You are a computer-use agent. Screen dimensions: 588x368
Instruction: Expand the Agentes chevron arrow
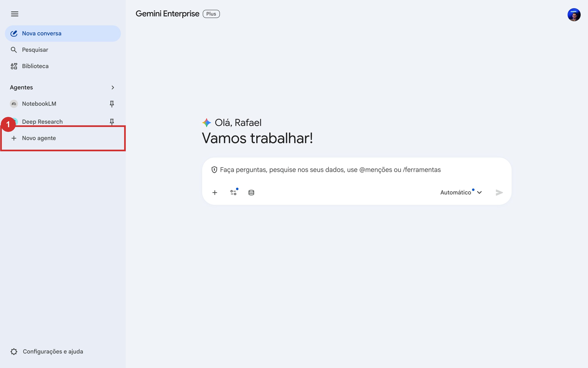(112, 87)
